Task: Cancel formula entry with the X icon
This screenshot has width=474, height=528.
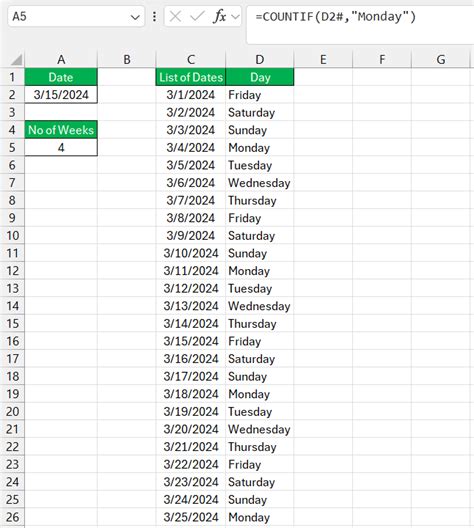Action: (x=175, y=16)
